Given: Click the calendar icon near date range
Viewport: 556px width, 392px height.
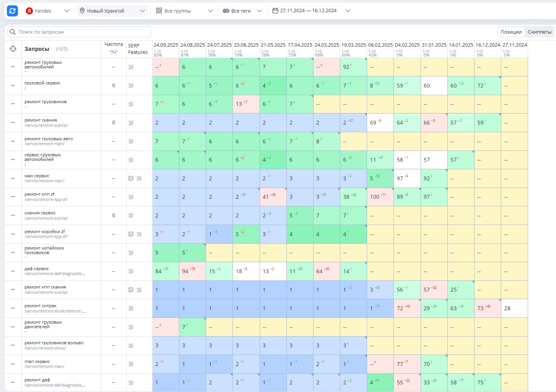Looking at the screenshot, I should pyautogui.click(x=275, y=11).
